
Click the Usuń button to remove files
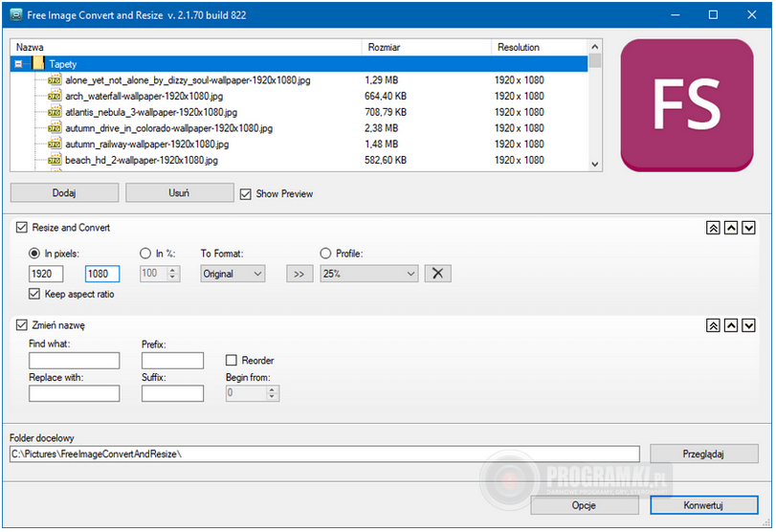click(x=179, y=193)
